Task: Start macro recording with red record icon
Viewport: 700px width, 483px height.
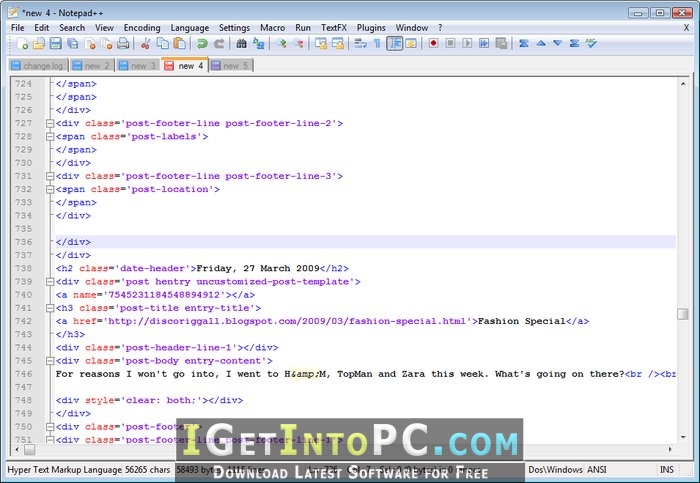Action: point(433,43)
